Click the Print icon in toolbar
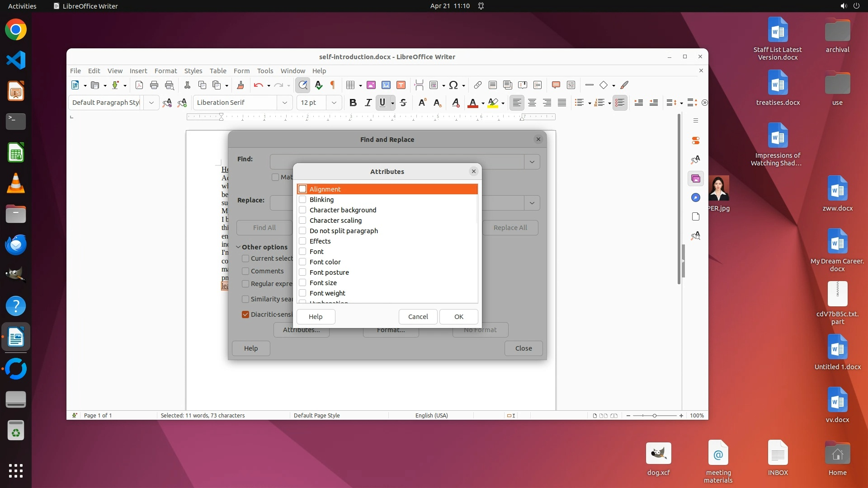868x488 pixels. pos(154,85)
